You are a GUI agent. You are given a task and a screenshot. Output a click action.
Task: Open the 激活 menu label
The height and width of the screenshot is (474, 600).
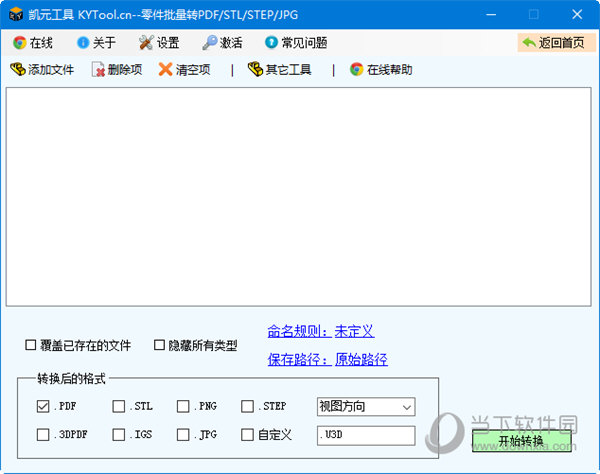[x=231, y=42]
